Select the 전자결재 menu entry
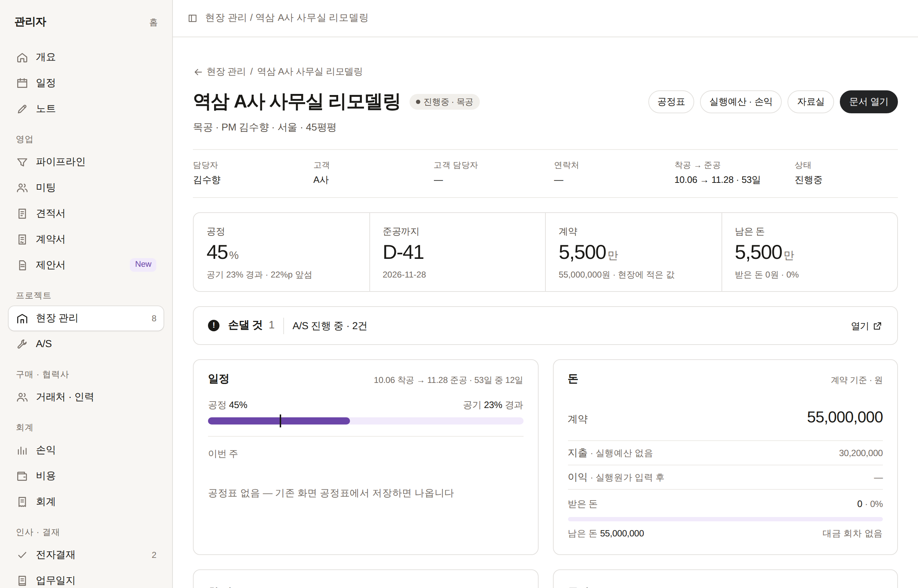 point(86,555)
